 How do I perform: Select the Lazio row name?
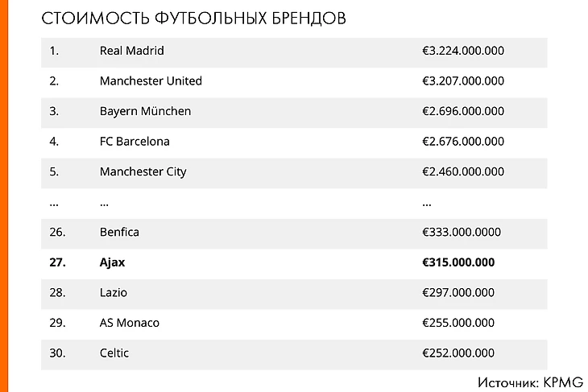(114, 292)
